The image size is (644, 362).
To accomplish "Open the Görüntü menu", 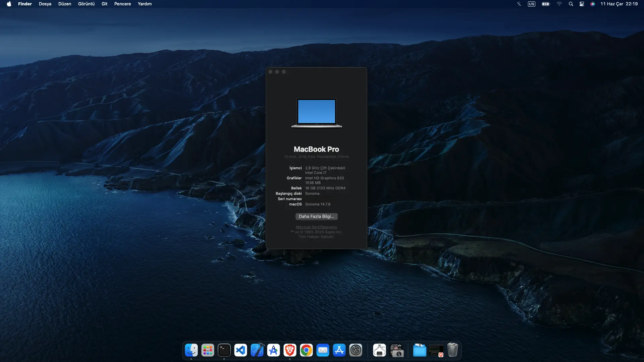I will (86, 4).
